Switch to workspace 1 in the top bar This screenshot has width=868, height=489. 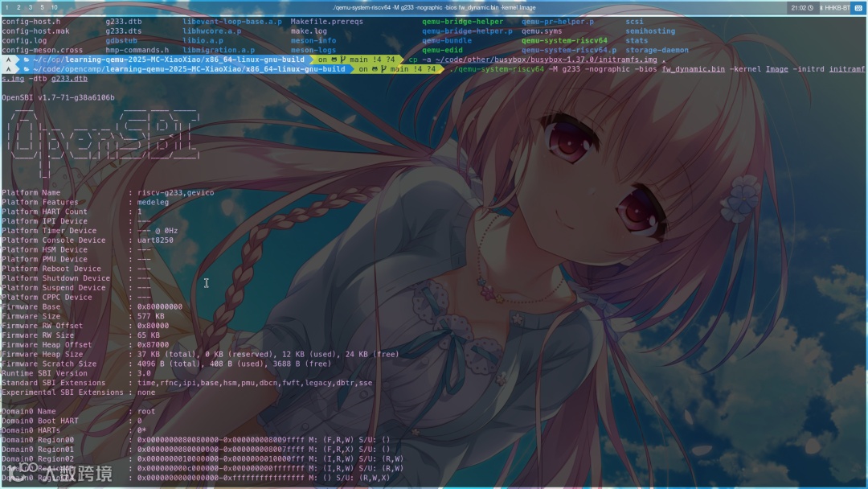point(6,8)
